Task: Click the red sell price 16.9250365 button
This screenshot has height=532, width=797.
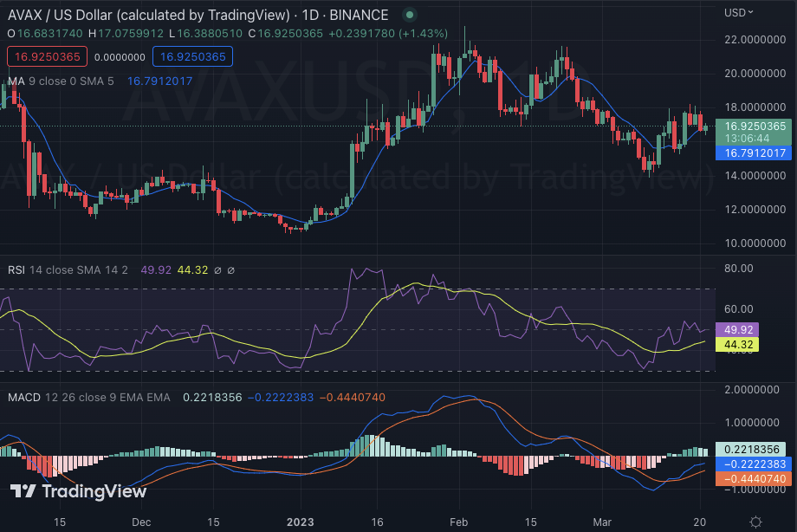Action: click(48, 56)
